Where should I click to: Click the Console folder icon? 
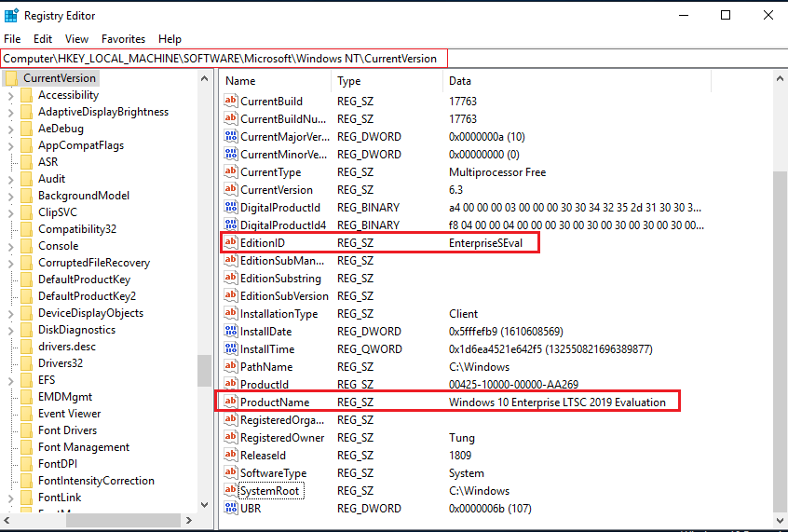pos(27,246)
